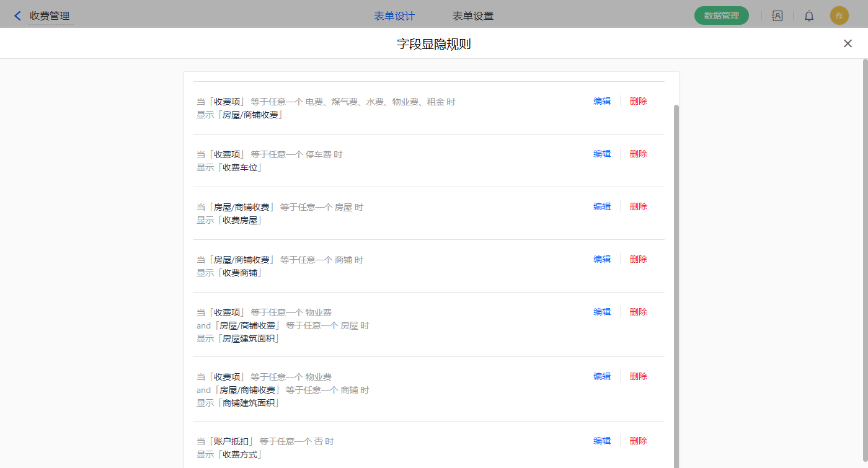Edit the rule showing 收费房屋
Viewport: 868px width, 468px height.
[x=602, y=207]
